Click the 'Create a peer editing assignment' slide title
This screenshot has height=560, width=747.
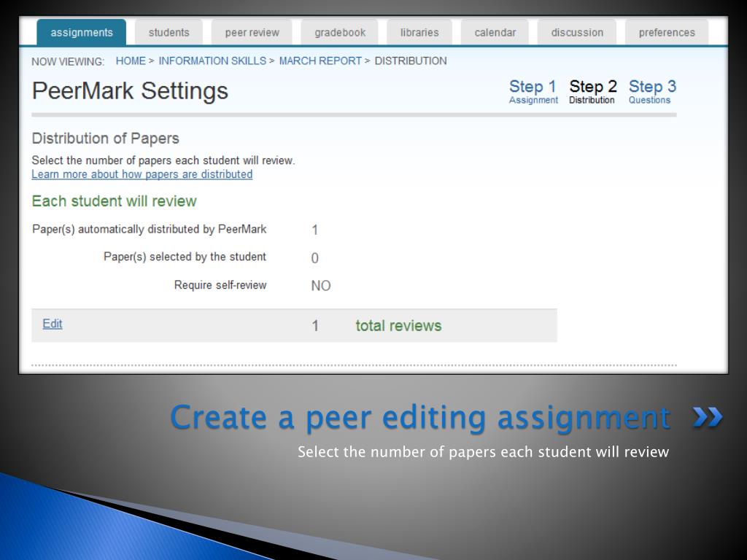point(419,418)
